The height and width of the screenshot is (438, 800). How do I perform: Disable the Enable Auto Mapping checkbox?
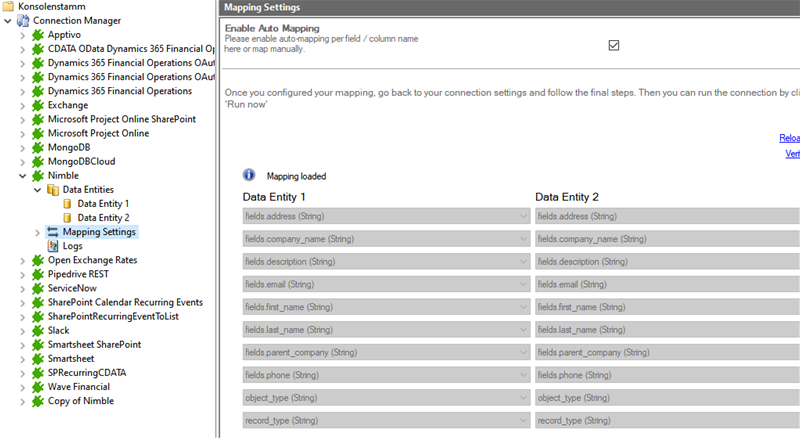[614, 45]
